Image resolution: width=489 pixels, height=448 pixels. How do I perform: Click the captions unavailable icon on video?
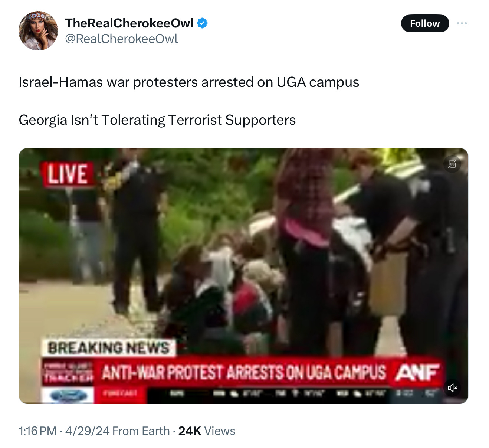coord(452,164)
